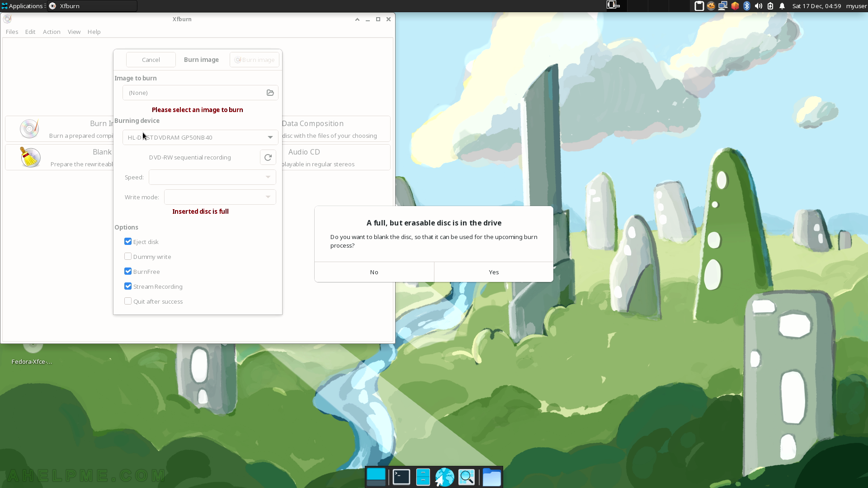Open the myuser session menu
868x488 pixels.
click(x=856, y=6)
